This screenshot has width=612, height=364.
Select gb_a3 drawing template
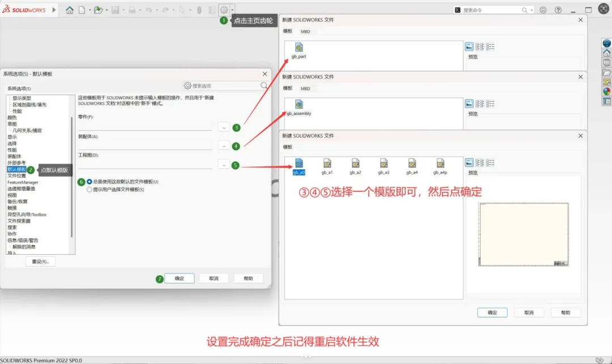384,166
